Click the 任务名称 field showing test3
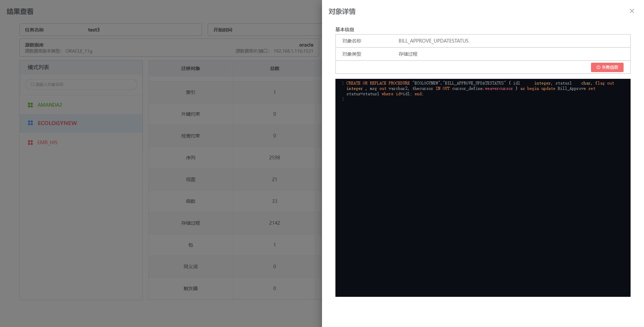This screenshot has height=327, width=644. point(111,30)
